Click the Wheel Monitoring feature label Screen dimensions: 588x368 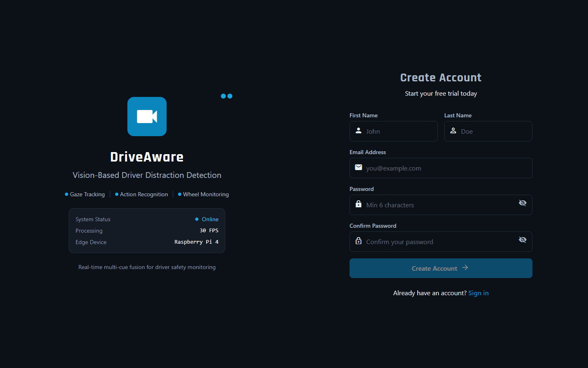click(206, 194)
